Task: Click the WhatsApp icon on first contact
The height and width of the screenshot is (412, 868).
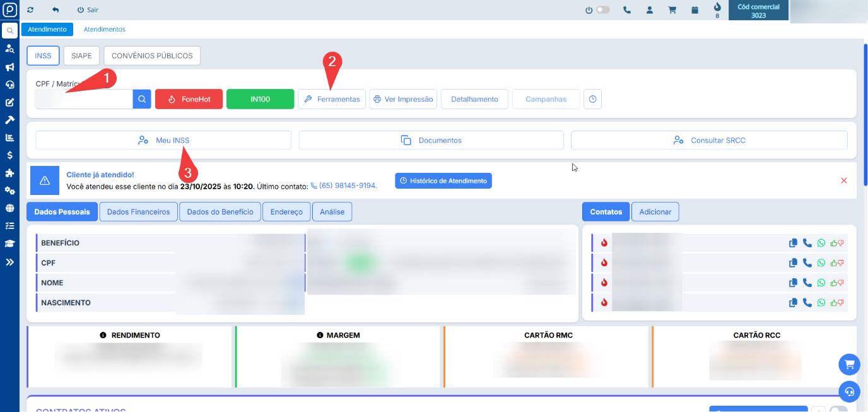Action: (x=821, y=243)
